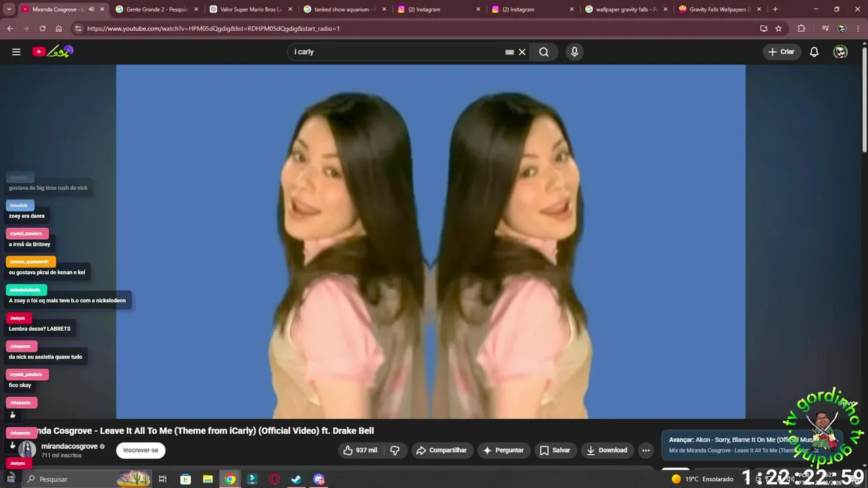This screenshot has width=868, height=488.
Task: Open the Chrome profile avatar
Action: point(842,28)
